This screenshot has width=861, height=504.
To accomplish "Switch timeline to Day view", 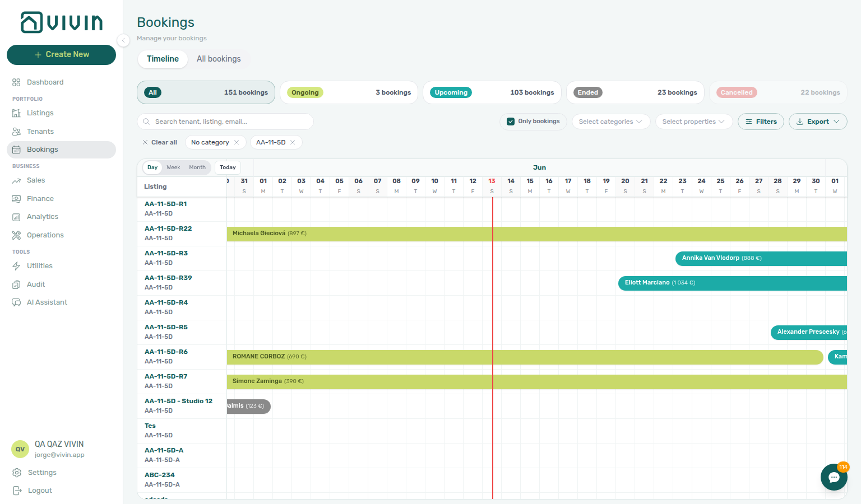I will [152, 167].
